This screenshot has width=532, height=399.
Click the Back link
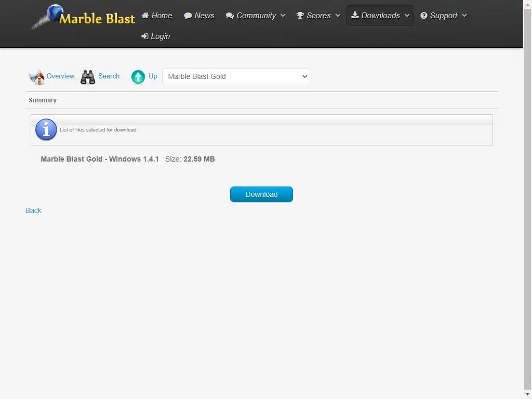[33, 210]
